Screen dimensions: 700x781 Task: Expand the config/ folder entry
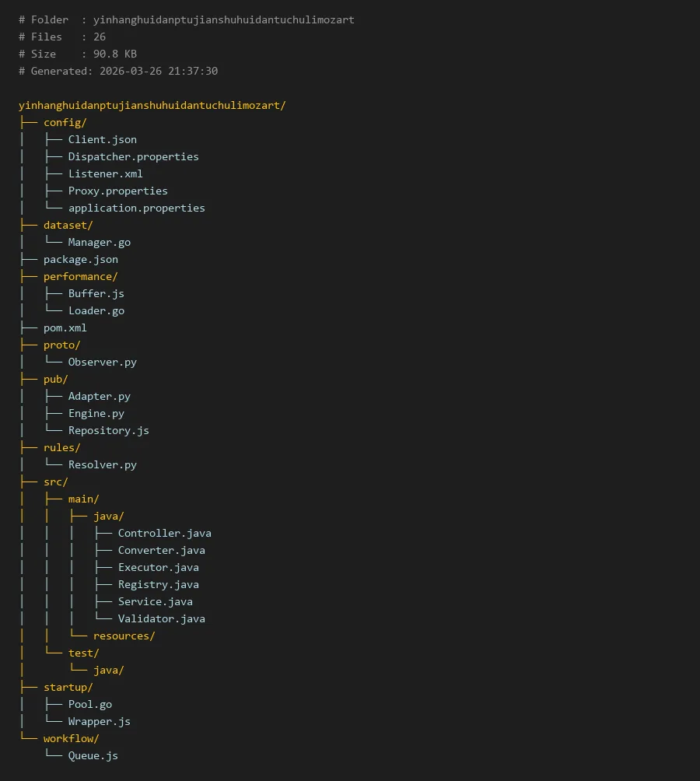pyautogui.click(x=65, y=122)
